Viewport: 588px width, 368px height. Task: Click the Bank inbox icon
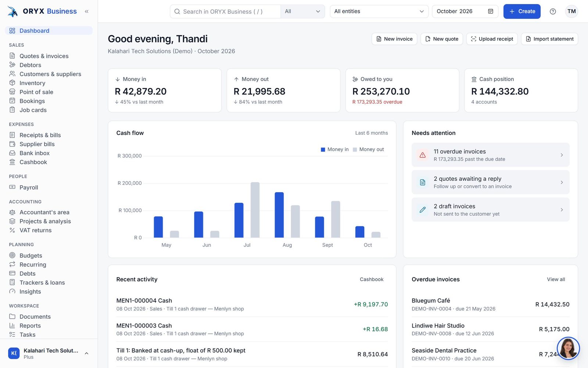[x=12, y=153]
